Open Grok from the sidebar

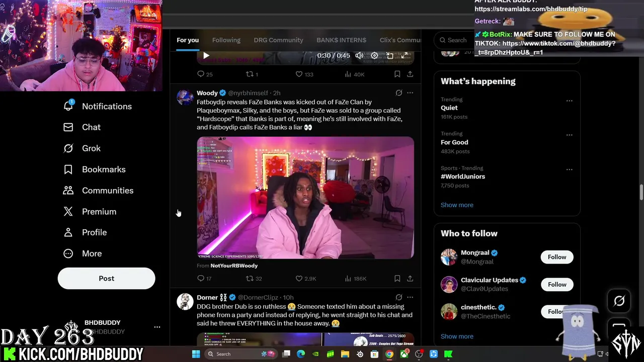pyautogui.click(x=82, y=148)
